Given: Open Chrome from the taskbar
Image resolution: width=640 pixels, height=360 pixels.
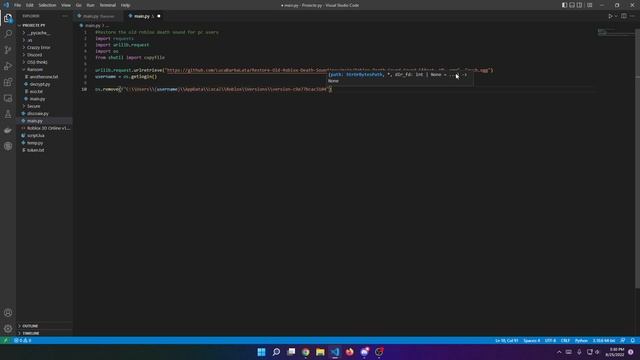Looking at the screenshot, I should point(306,352).
